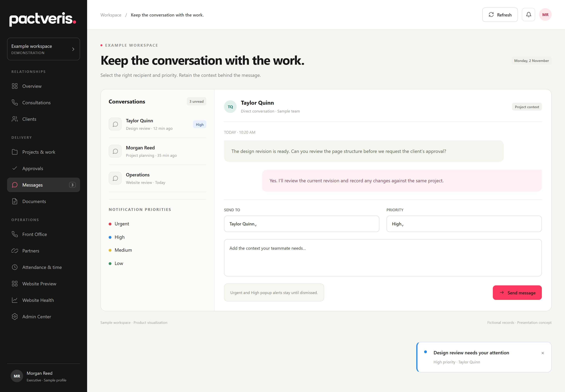Open Morgan Reed profile at sidebar bottom
This screenshot has height=392, width=565.
coord(44,376)
